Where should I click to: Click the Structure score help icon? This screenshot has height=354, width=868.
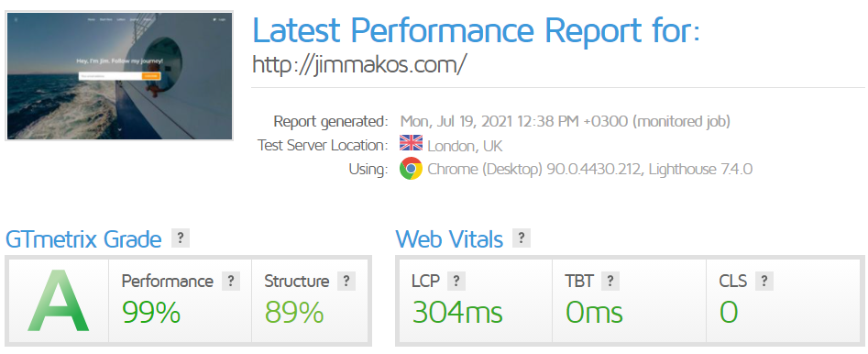(x=346, y=281)
